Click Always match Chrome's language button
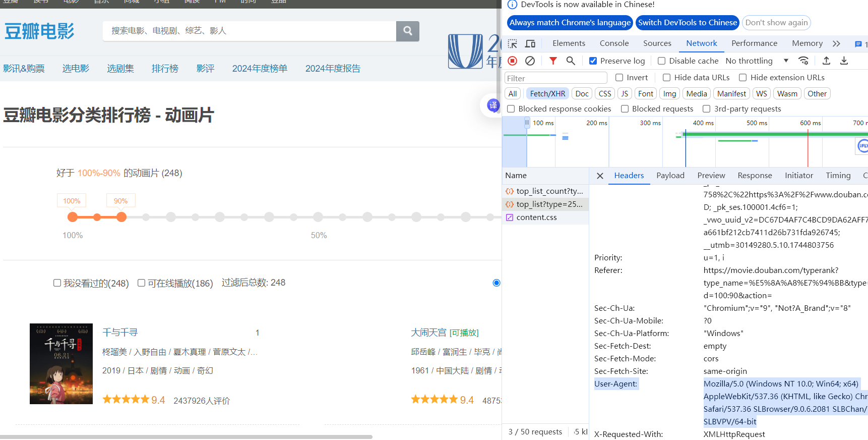This screenshot has height=440, width=868. [x=570, y=23]
